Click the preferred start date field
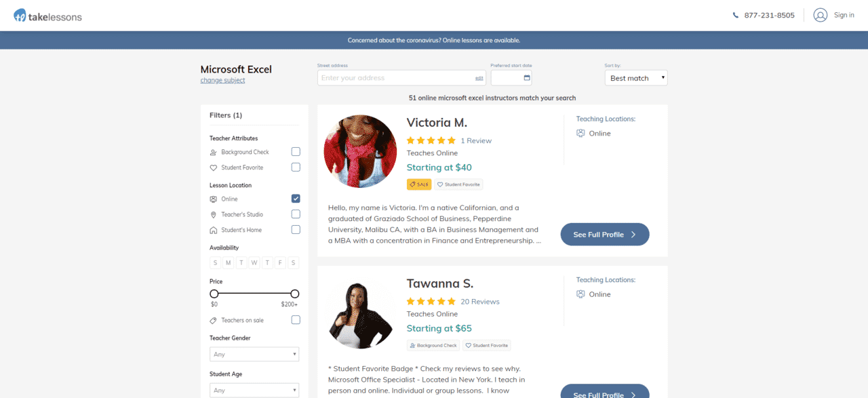The height and width of the screenshot is (398, 868). click(511, 78)
